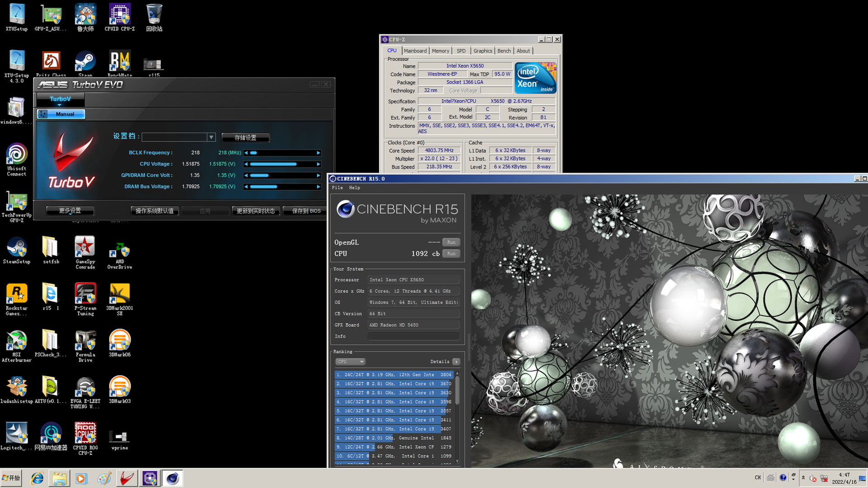
Task: Select the Fritz Chess desktop icon
Action: pos(51,64)
